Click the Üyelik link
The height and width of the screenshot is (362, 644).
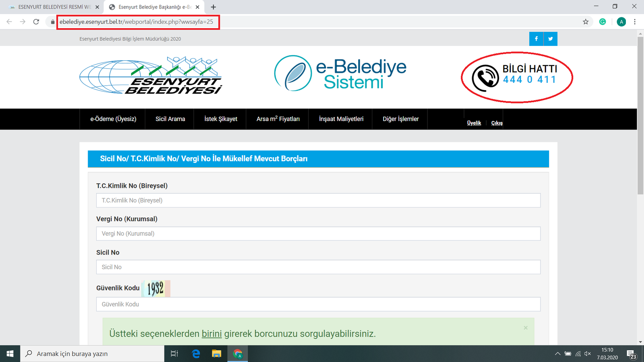pyautogui.click(x=474, y=123)
